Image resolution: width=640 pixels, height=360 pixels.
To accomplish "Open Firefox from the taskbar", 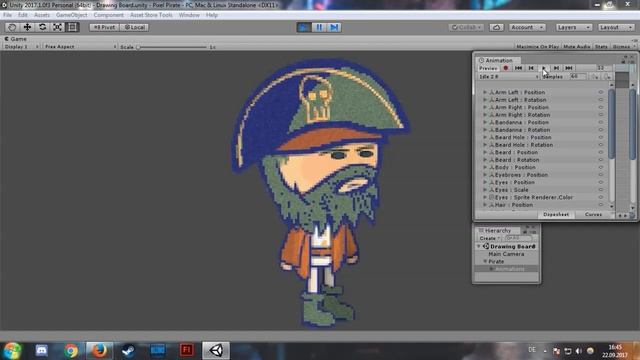I will tap(99, 350).
